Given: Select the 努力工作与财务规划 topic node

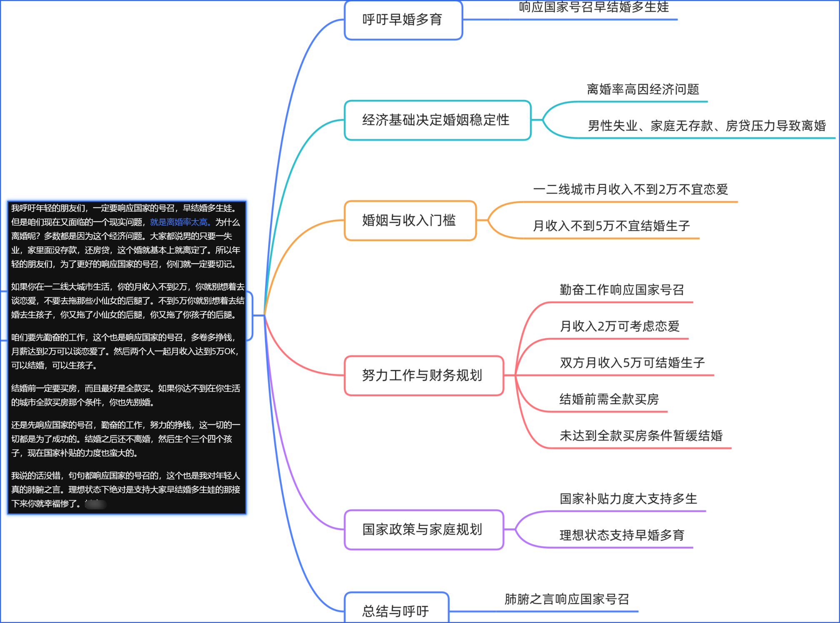Looking at the screenshot, I should pyautogui.click(x=423, y=375).
